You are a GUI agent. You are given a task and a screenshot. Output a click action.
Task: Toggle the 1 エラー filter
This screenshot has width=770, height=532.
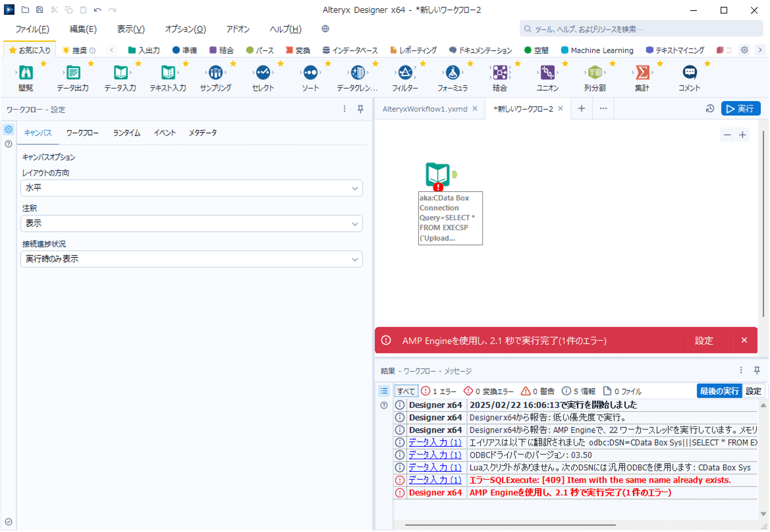click(439, 391)
